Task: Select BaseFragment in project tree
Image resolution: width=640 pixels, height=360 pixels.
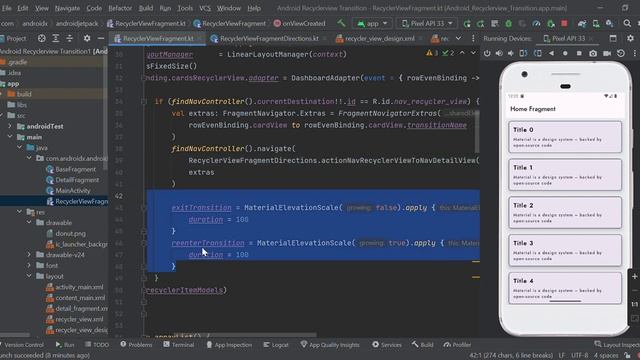Action: (75, 169)
